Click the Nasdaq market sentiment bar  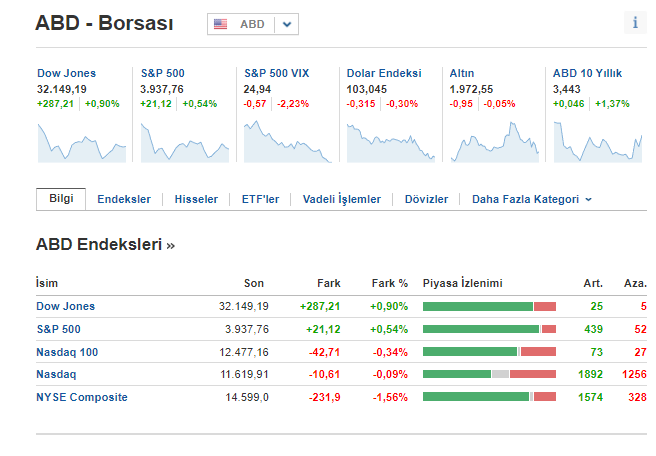tap(489, 374)
